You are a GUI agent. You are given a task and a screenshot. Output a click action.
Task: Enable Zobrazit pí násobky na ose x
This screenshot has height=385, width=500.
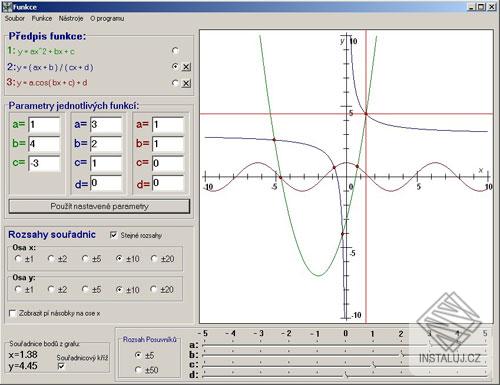(13, 313)
